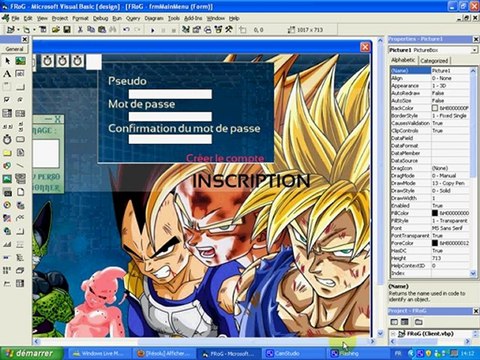Start the program with the Run arrow

coord(153,30)
